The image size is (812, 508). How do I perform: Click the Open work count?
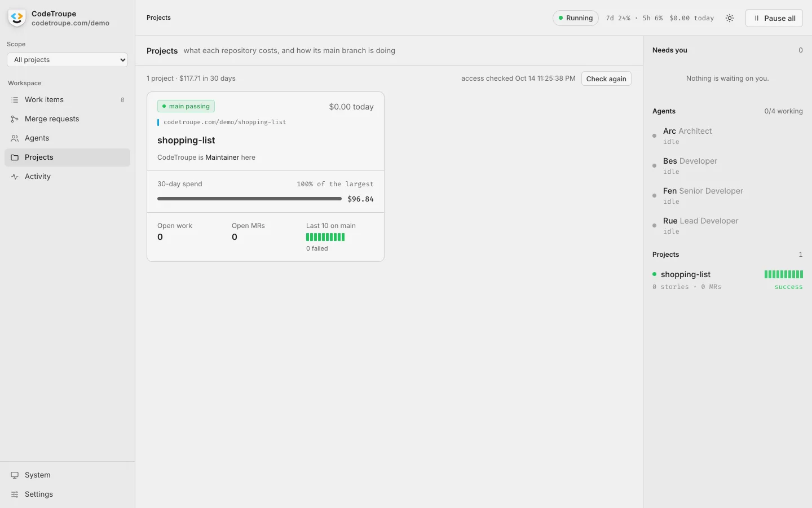160,237
